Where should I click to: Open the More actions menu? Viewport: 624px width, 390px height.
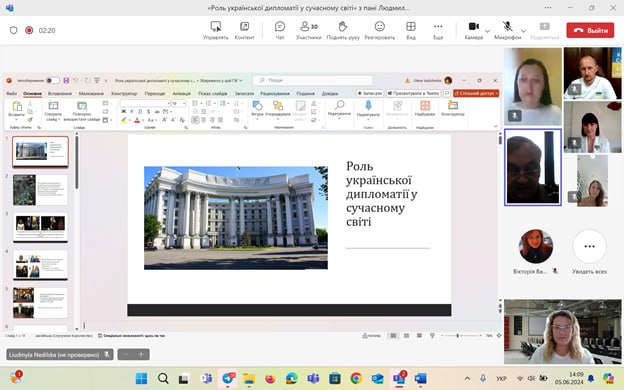coord(438,30)
